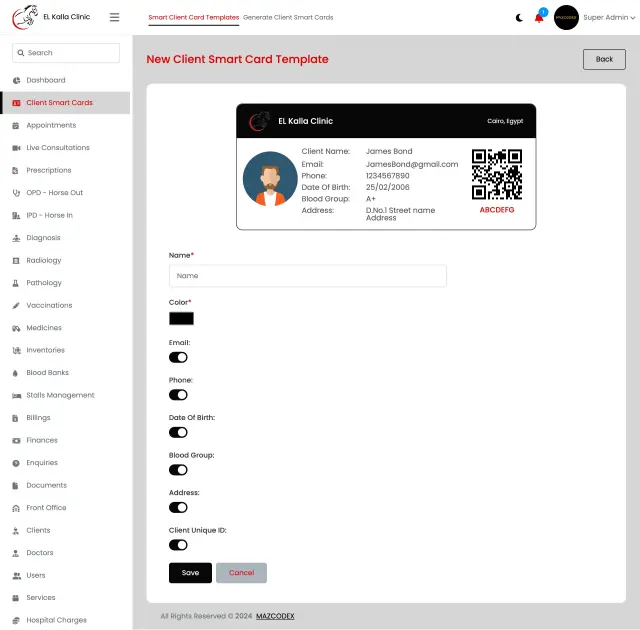Click the Front Office icon

[16, 508]
